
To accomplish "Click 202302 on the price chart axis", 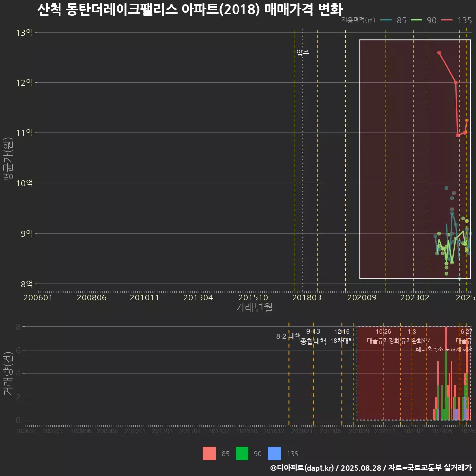I will click(415, 297).
